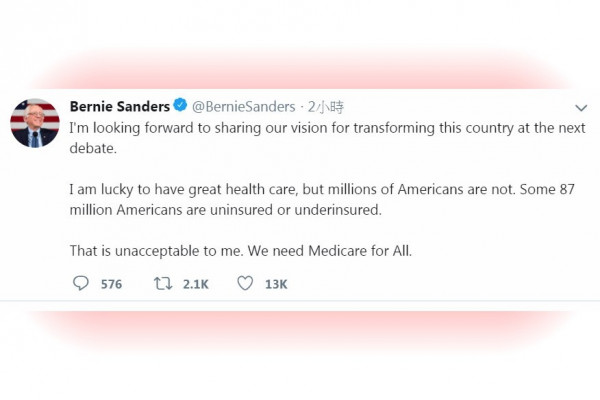Viewport: 600px width, 400px height.
Task: Click the 13K likes count
Action: pyautogui.click(x=276, y=284)
